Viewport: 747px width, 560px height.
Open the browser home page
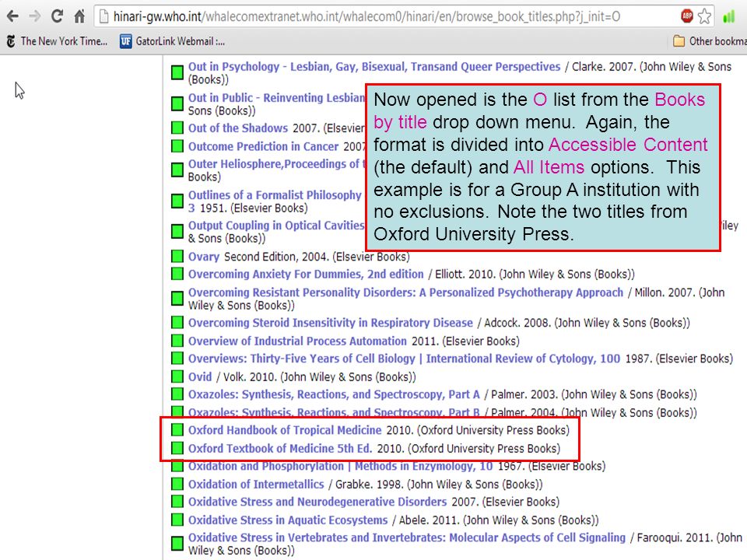(79, 16)
